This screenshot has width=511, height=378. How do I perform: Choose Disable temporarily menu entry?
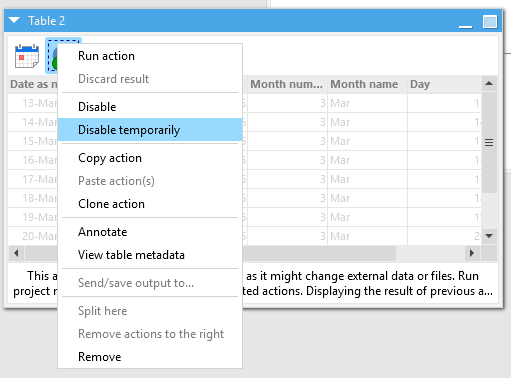pyautogui.click(x=150, y=130)
